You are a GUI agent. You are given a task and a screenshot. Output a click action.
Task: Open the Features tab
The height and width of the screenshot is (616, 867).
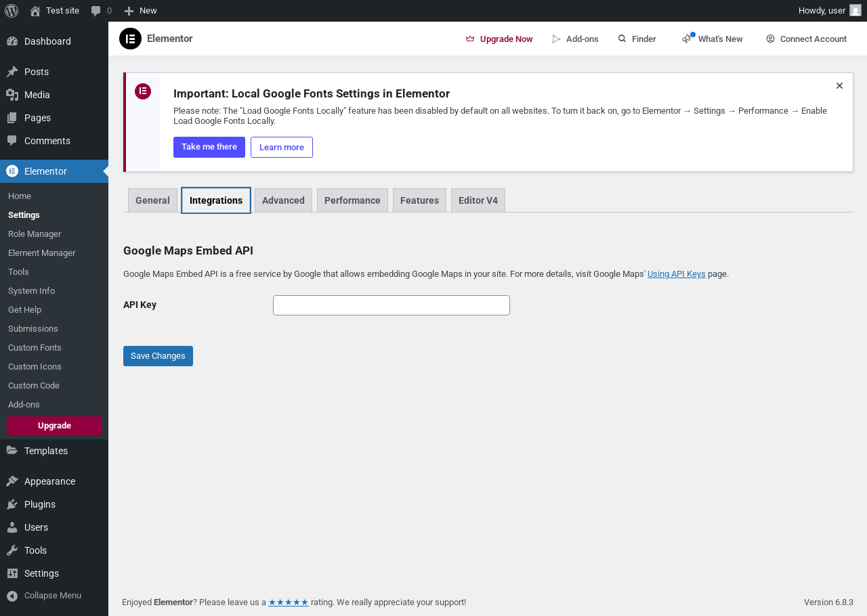coord(419,200)
